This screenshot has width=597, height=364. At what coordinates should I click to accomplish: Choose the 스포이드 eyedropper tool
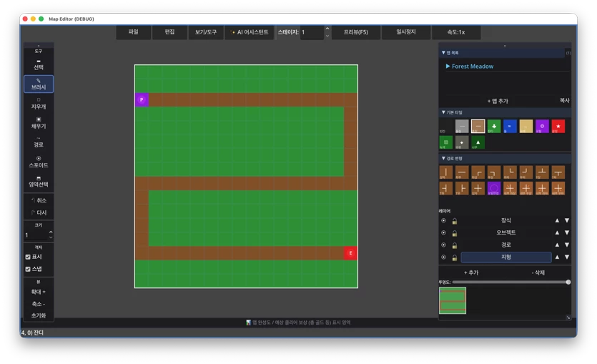click(39, 162)
